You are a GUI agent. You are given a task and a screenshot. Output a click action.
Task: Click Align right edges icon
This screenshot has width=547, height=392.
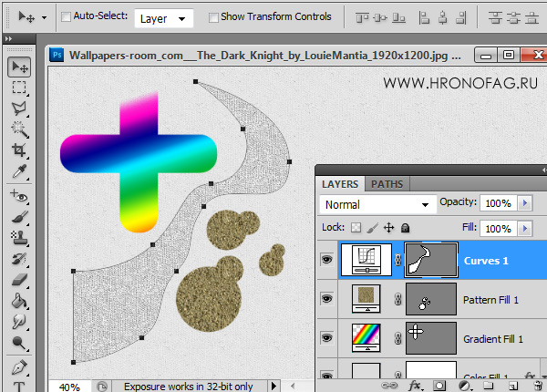click(461, 17)
